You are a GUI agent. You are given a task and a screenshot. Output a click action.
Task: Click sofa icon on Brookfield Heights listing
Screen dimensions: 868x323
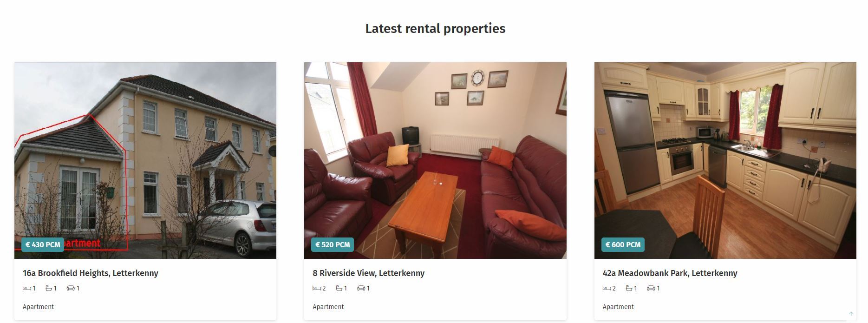pyautogui.click(x=71, y=288)
